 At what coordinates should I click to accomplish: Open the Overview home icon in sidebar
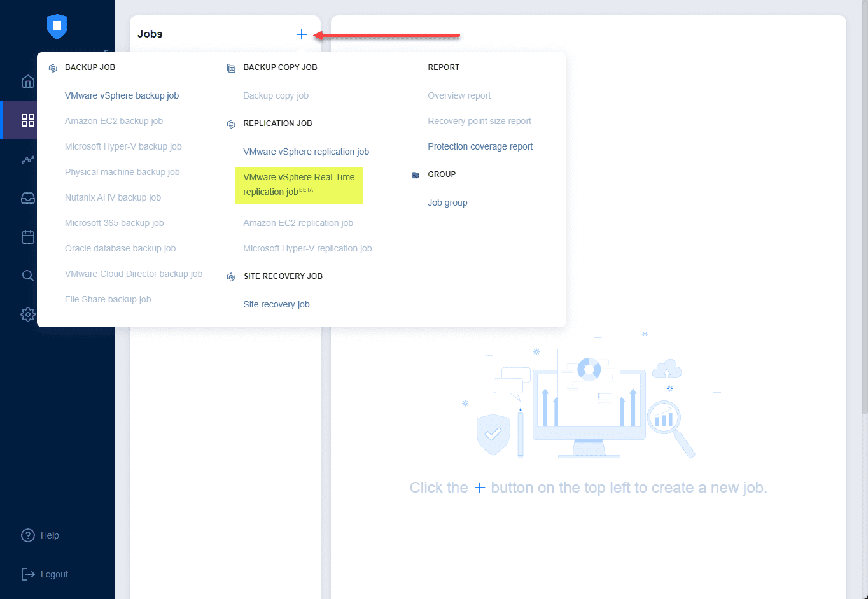[x=28, y=81]
